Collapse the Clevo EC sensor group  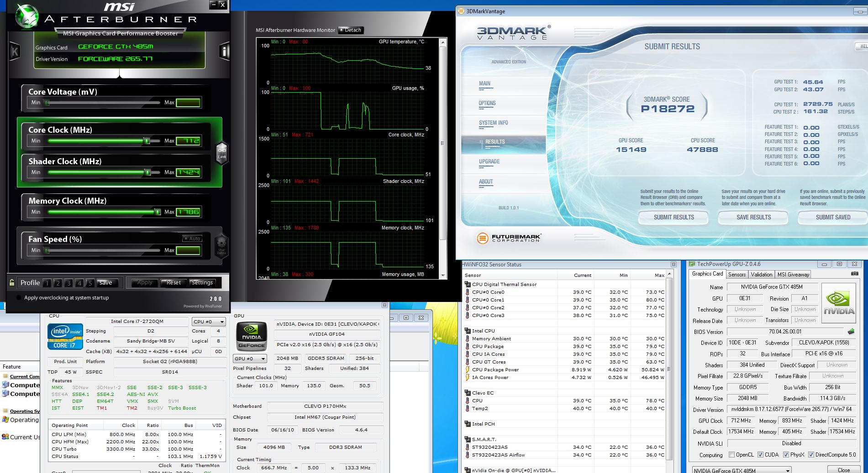tap(467, 393)
